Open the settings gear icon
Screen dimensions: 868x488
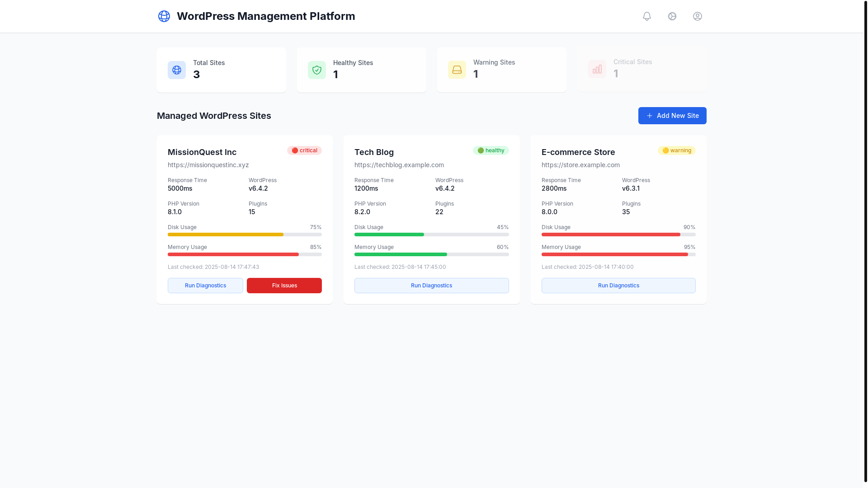(672, 16)
